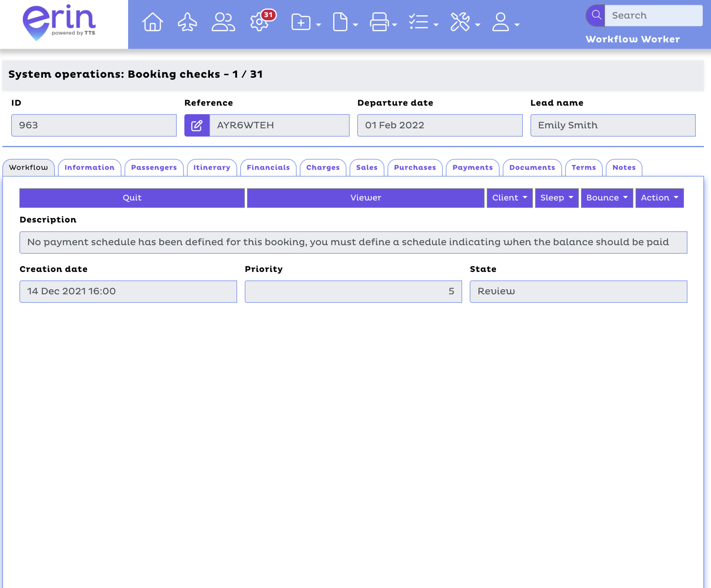This screenshot has width=711, height=588.
Task: Click inside the Search input field
Action: tap(654, 15)
